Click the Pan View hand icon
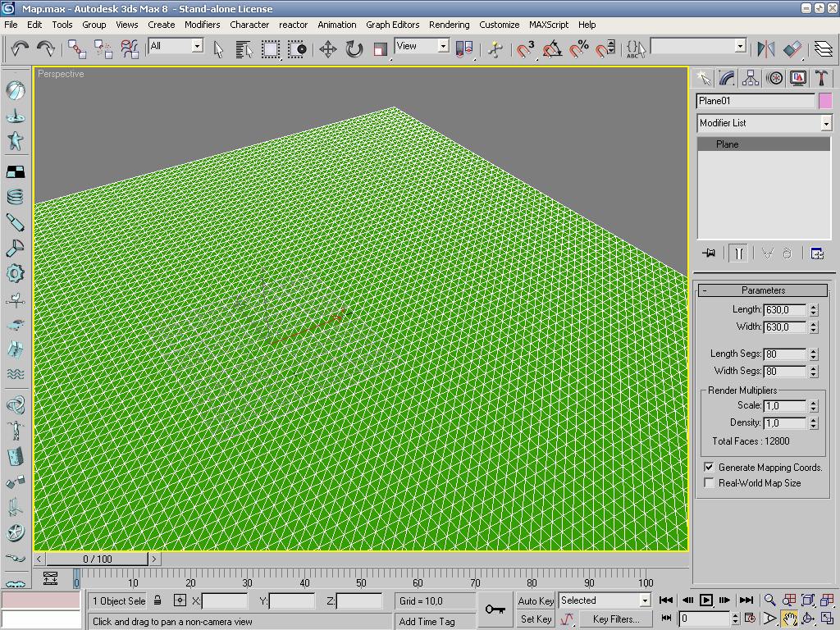This screenshot has height=630, width=840. point(789,619)
